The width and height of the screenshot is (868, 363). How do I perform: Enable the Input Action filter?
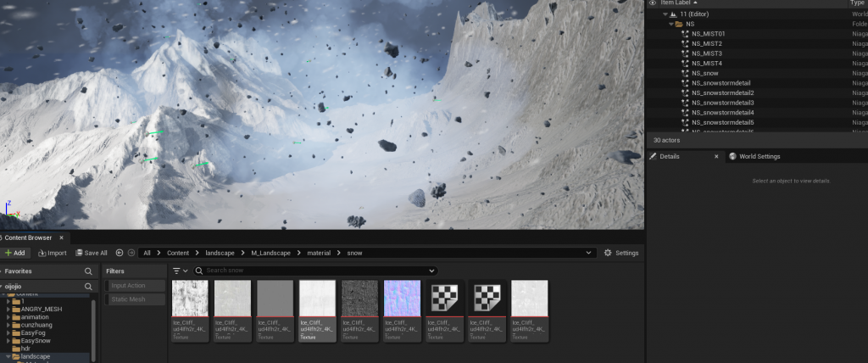click(x=135, y=286)
